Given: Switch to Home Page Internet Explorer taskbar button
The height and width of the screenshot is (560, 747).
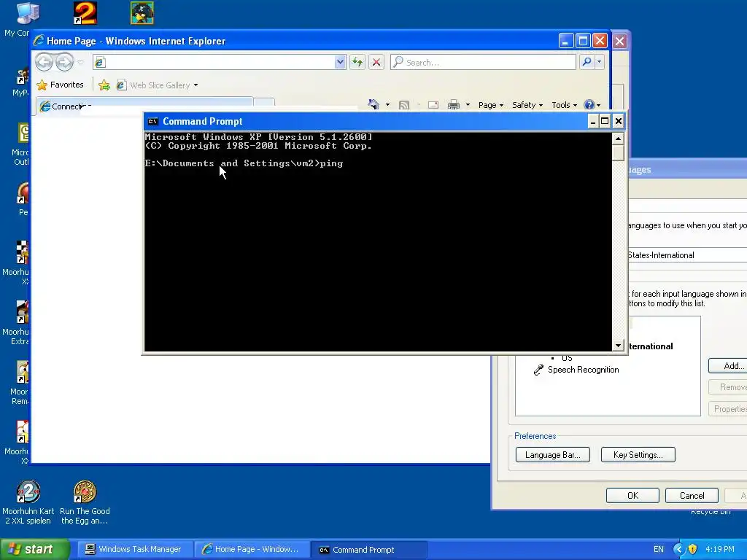Looking at the screenshot, I should tap(252, 550).
